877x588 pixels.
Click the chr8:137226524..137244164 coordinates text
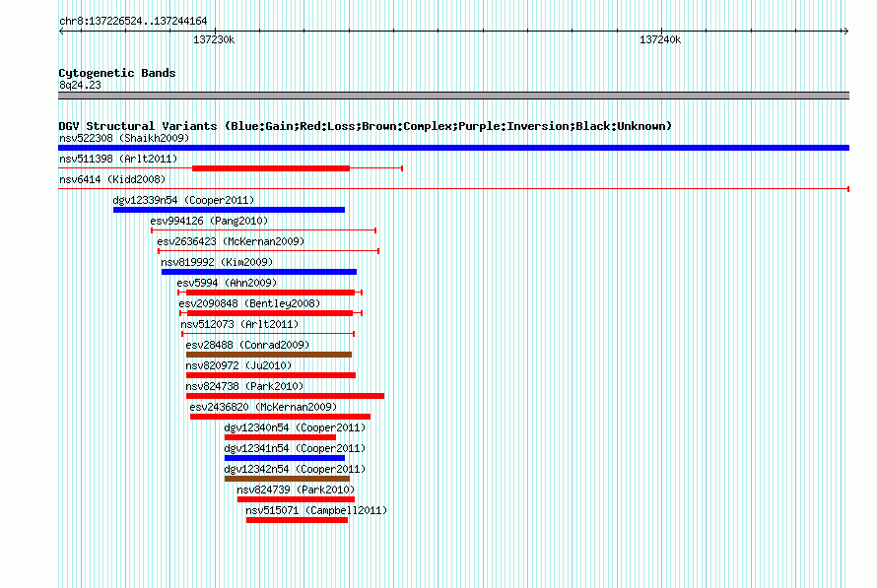[133, 21]
